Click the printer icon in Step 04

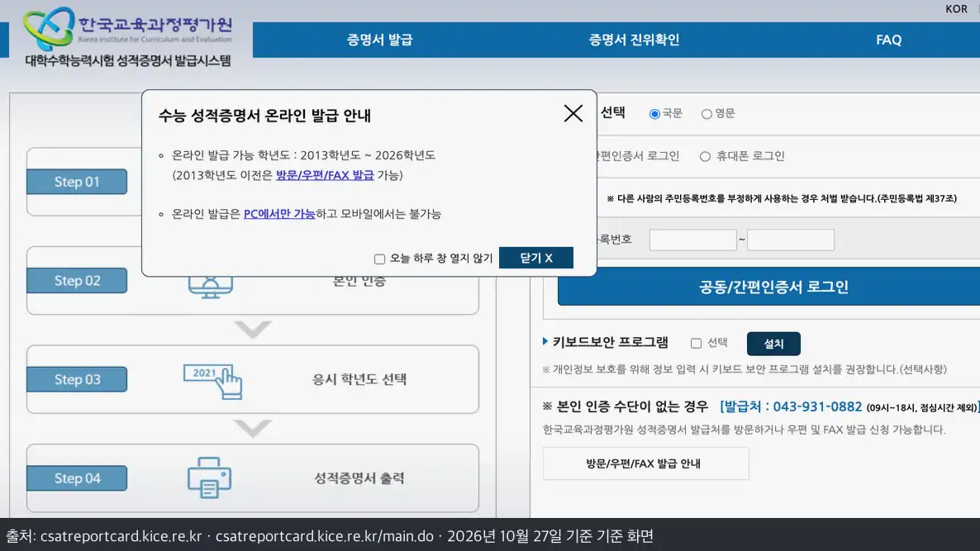tap(209, 477)
